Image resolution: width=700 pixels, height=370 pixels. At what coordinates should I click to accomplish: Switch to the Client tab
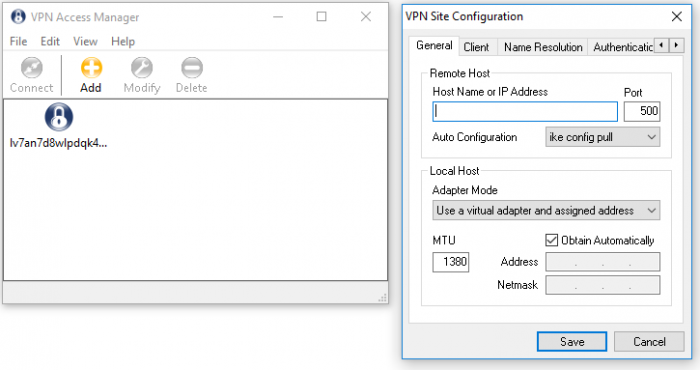pyautogui.click(x=476, y=47)
